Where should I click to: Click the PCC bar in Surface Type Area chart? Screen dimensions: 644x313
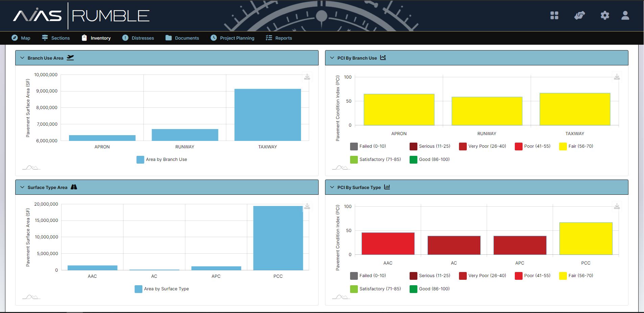(x=278, y=238)
